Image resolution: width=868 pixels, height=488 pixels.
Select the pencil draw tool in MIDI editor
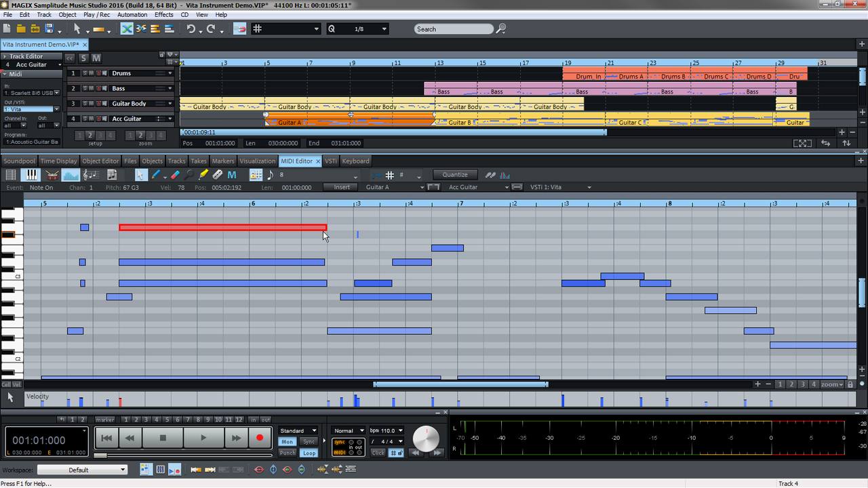pos(156,175)
